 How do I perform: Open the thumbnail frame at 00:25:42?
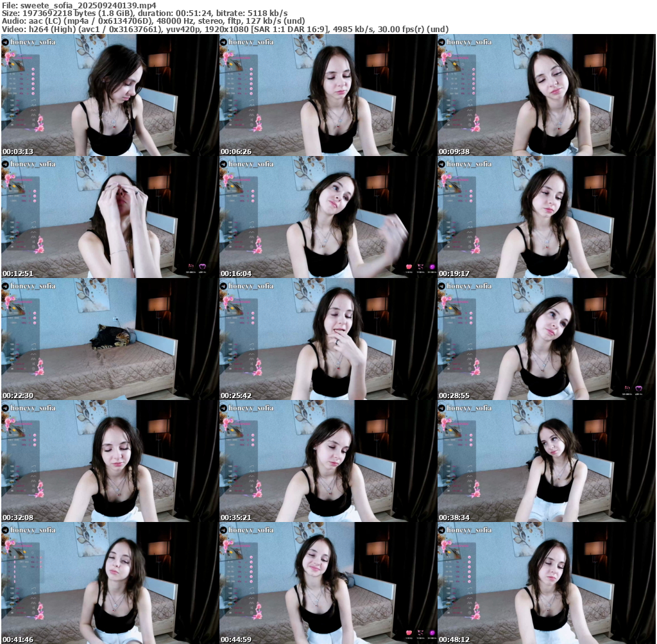click(328, 339)
